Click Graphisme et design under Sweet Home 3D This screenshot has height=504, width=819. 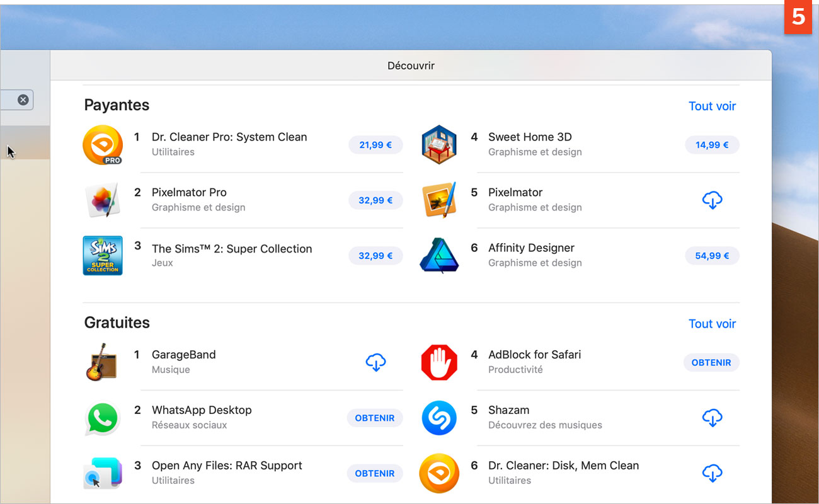point(535,152)
